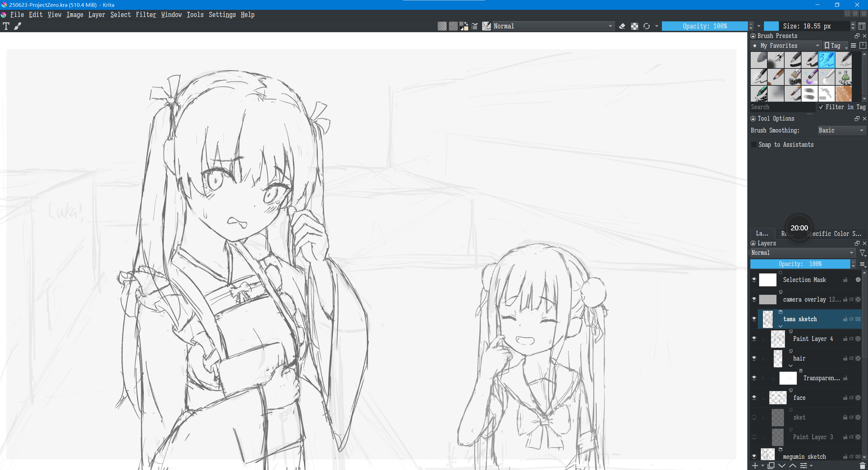Move layer up with the up arrow

(793, 466)
